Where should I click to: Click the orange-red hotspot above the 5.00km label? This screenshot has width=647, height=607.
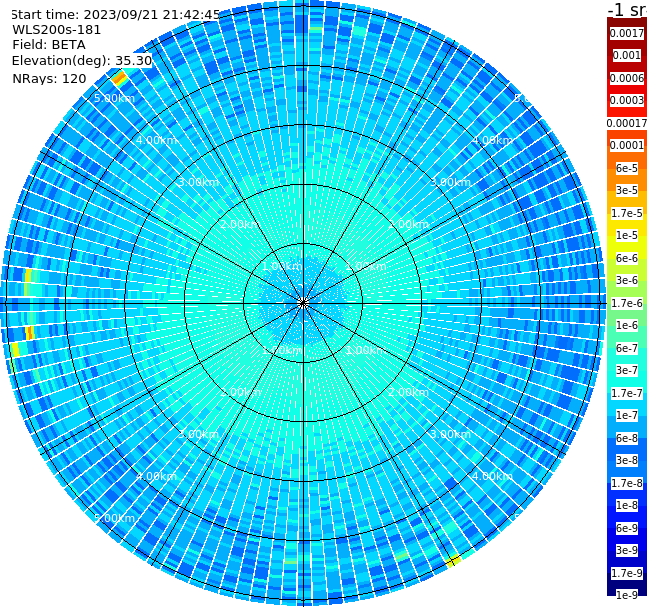click(120, 78)
